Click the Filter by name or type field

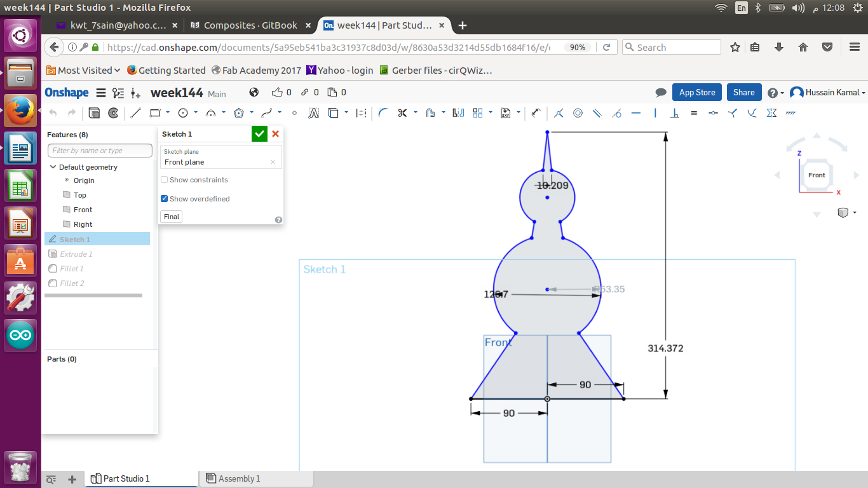pos(100,151)
